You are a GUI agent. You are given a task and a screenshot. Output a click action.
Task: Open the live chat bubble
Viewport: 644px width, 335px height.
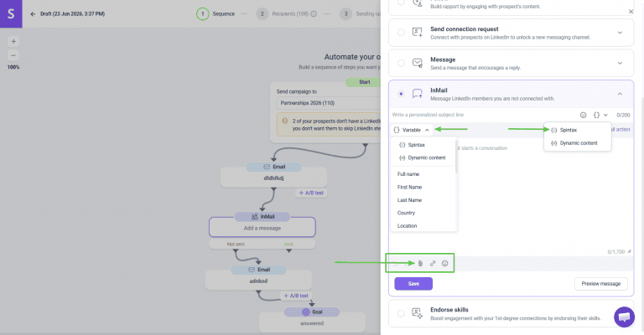(x=624, y=317)
